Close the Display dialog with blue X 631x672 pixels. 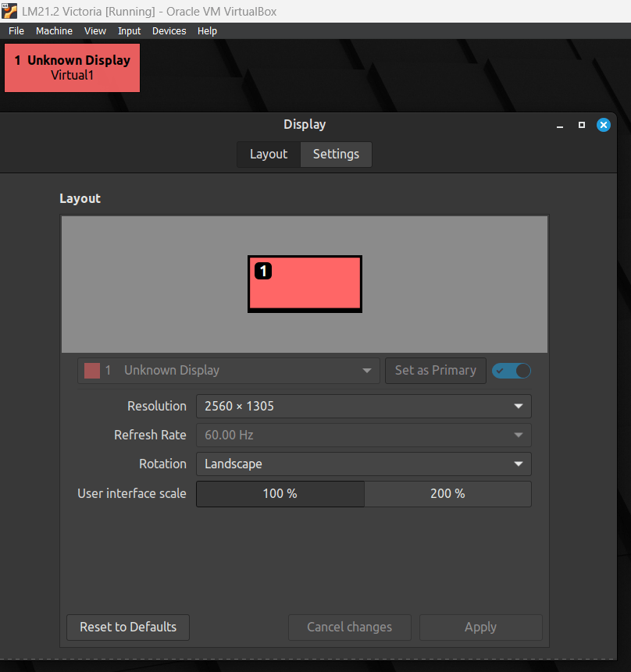(x=603, y=125)
